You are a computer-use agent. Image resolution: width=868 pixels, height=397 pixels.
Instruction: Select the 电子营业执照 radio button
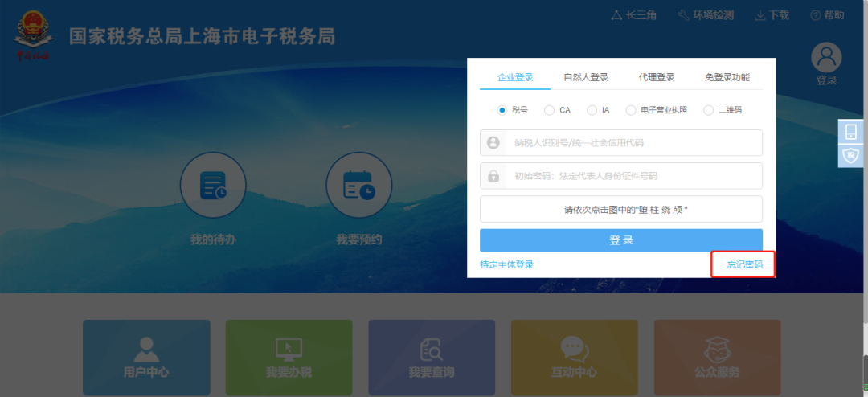click(631, 110)
